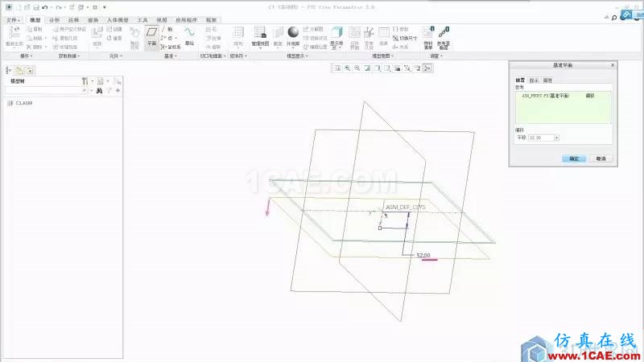Screen dimensions: 644x362
Task: Open the translation offset value dropdown arrow
Action: pos(556,138)
